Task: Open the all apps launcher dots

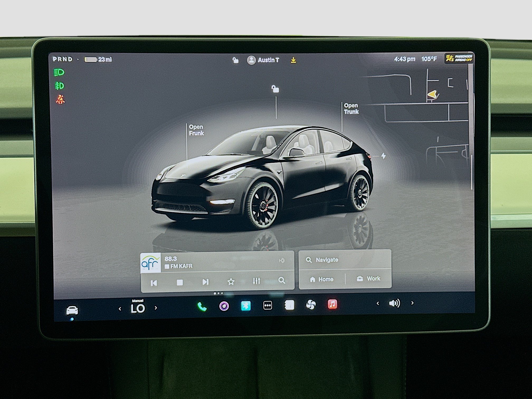Action: (x=268, y=305)
